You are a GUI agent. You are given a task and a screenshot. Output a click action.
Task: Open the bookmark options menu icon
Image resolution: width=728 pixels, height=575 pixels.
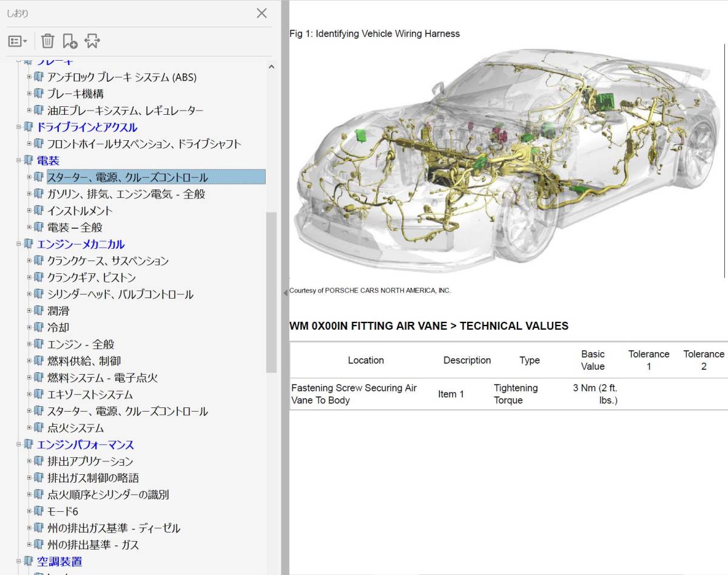pos(18,41)
